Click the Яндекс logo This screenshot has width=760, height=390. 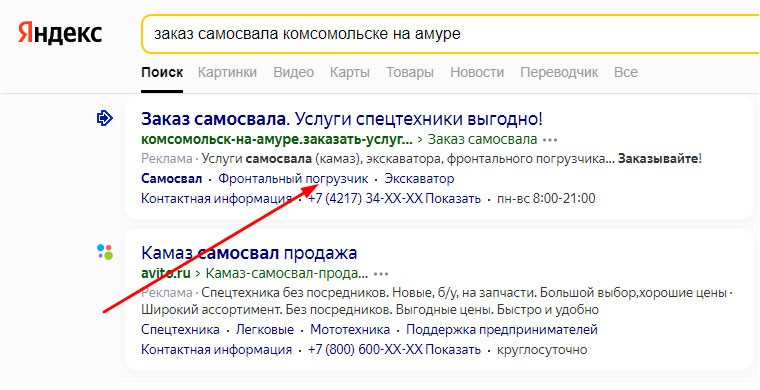60,33
